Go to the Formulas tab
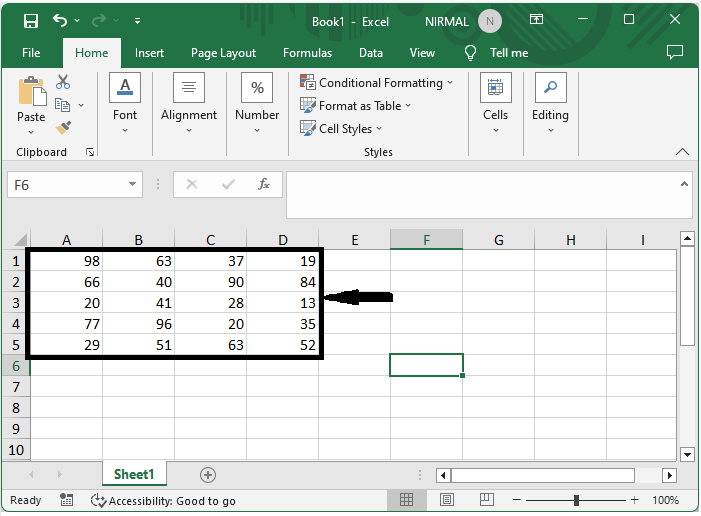 click(308, 53)
